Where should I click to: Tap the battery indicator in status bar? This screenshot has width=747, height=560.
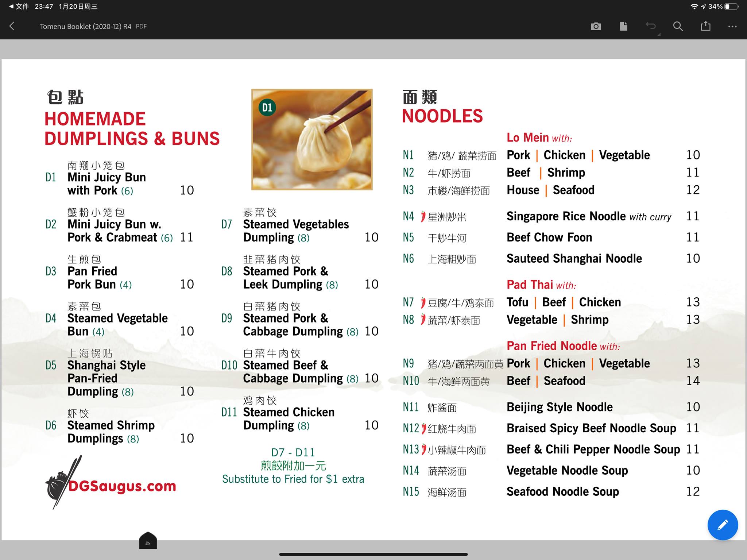click(731, 7)
